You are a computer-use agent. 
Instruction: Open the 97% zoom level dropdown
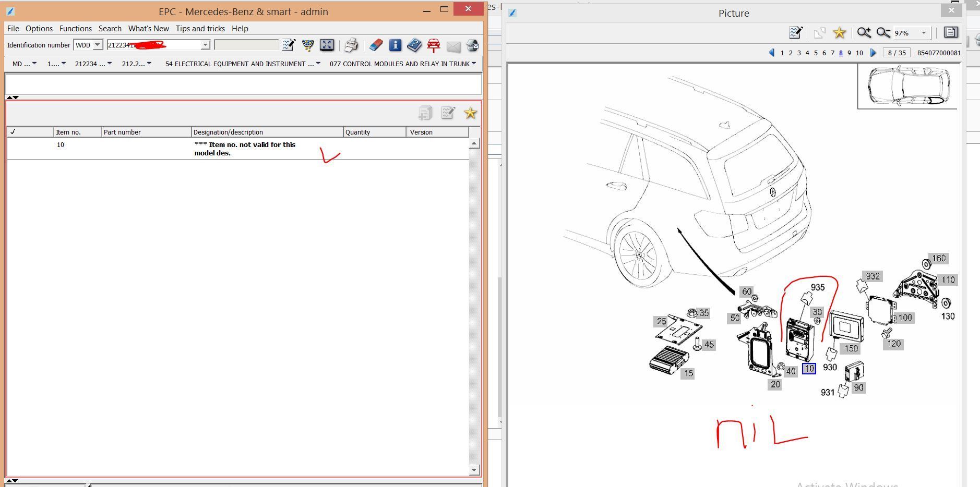click(923, 33)
